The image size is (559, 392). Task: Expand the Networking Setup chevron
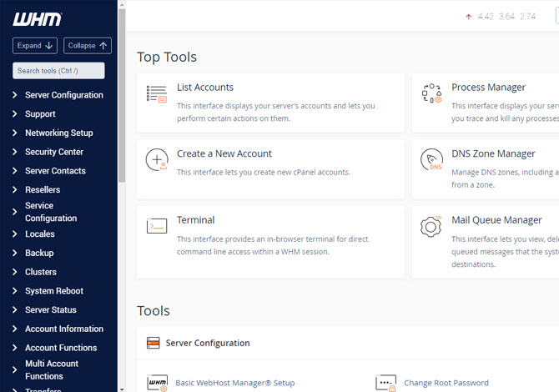15,133
